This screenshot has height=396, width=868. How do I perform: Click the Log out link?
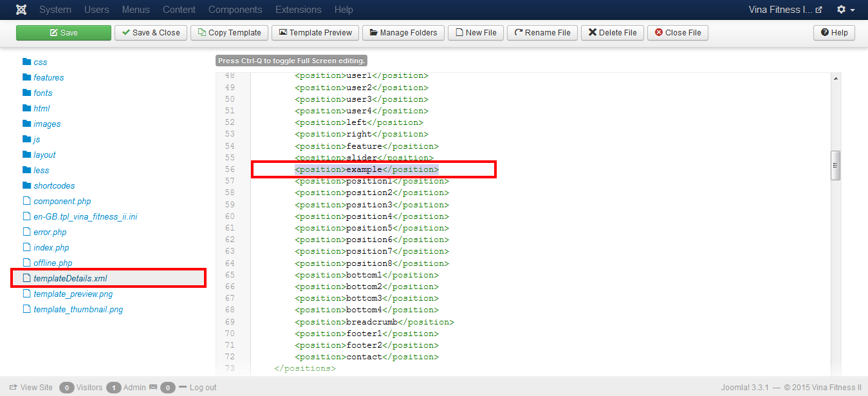coord(203,388)
